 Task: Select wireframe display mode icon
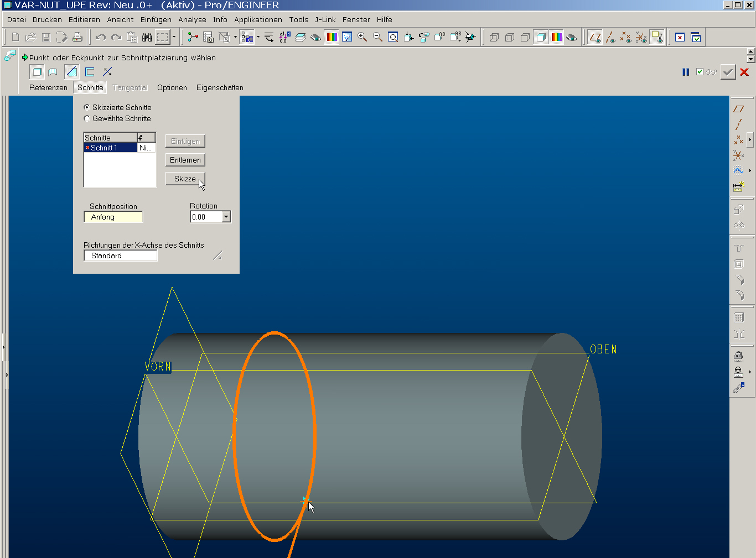tap(494, 37)
